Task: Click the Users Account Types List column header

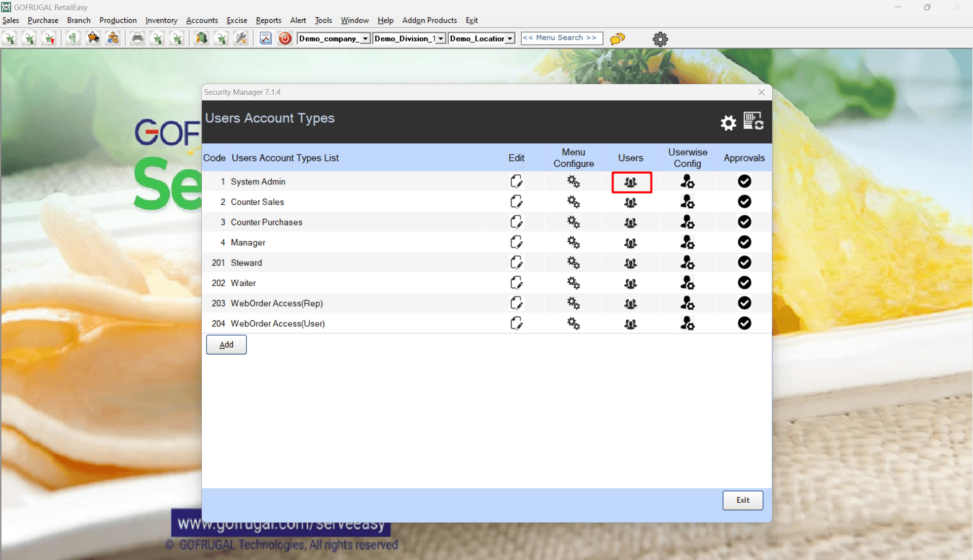Action: 285,158
